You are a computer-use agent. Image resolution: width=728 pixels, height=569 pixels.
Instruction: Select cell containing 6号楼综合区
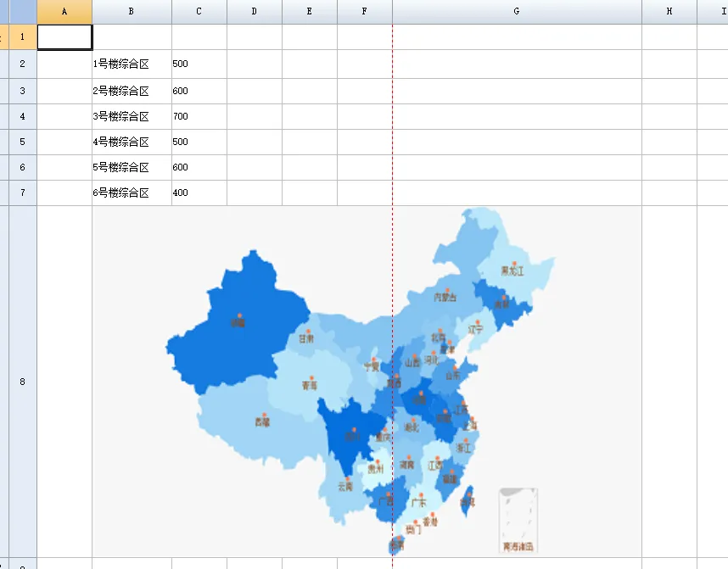(132, 192)
